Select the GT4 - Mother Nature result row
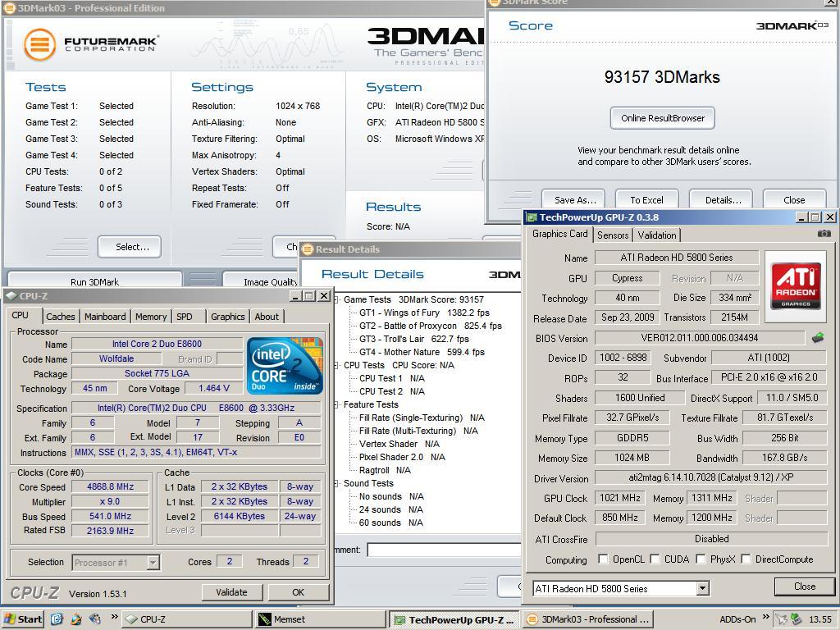840x630 pixels. click(x=422, y=352)
